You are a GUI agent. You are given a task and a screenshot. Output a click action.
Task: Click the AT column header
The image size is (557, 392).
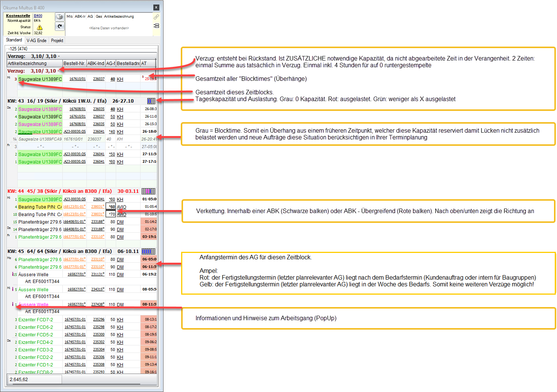[148, 64]
